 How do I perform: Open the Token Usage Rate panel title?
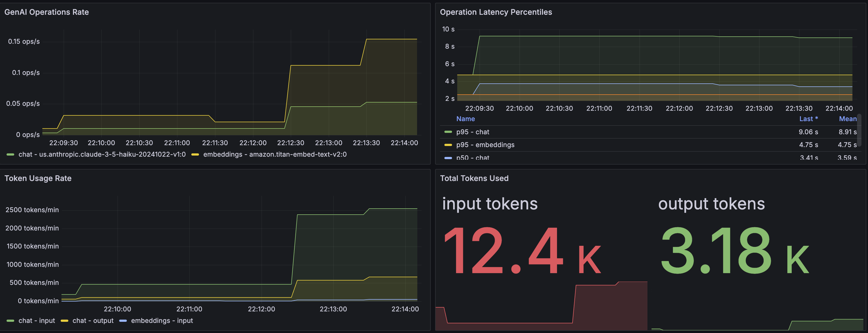tap(38, 178)
